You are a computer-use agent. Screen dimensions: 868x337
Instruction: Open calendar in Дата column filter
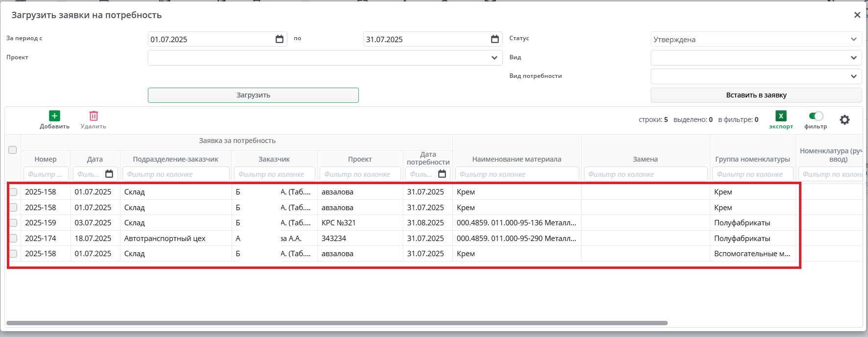109,174
